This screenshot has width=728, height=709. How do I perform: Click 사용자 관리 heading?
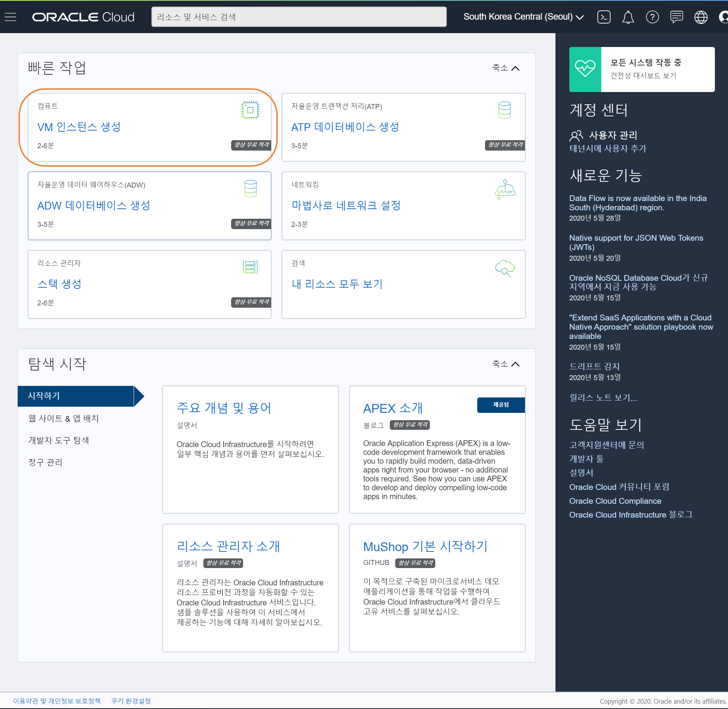[613, 136]
